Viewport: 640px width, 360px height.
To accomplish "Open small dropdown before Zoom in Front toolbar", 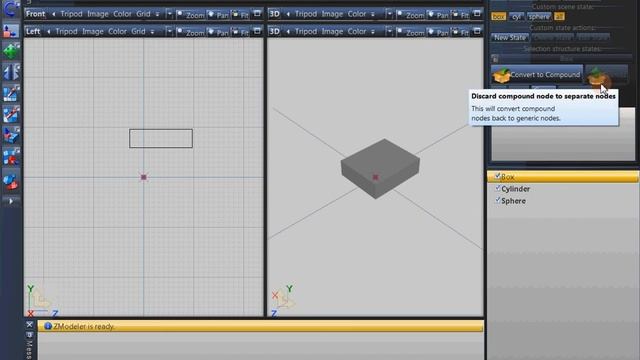I will (169, 14).
